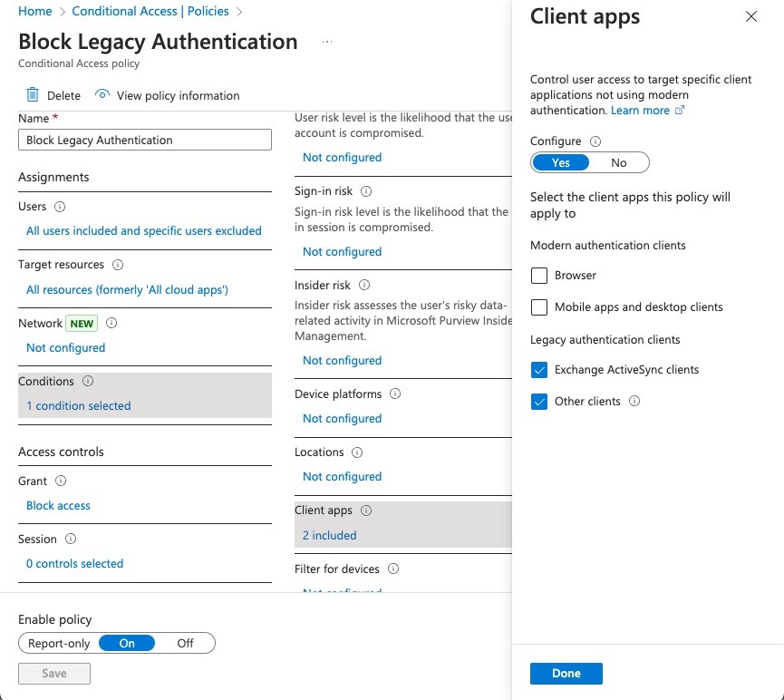This screenshot has height=700, width=784.
Task: Open Locations Not configured link
Action: [342, 476]
